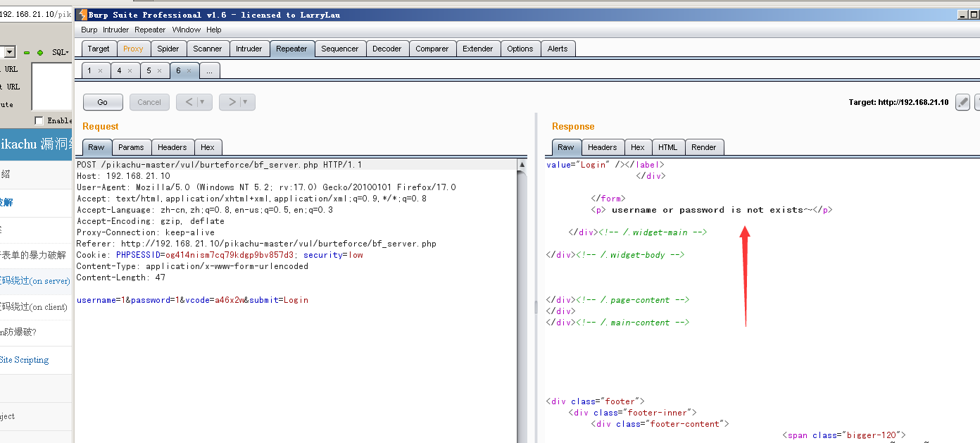This screenshot has height=443, width=980.
Task: Click the green plus icon in browser toolbar
Action: point(40,53)
